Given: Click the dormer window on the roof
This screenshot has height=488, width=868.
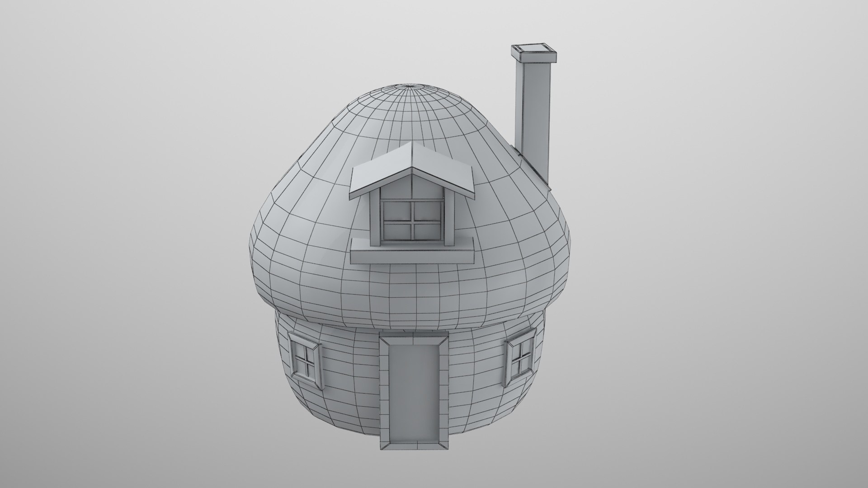Looking at the screenshot, I should 412,221.
